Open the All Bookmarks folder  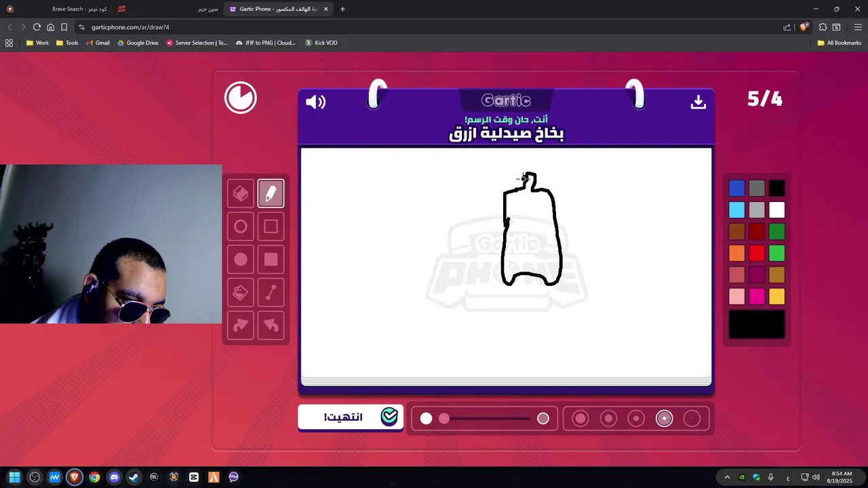click(x=839, y=43)
